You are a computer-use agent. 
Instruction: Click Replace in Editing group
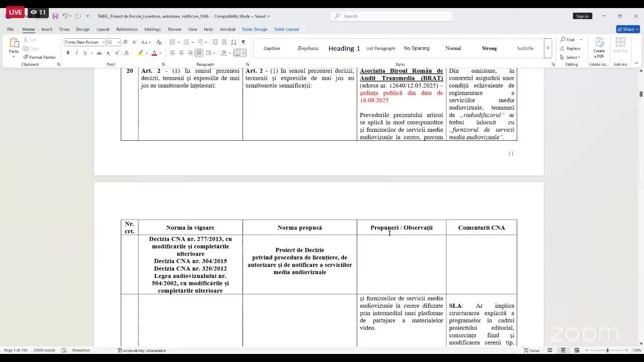click(570, 48)
